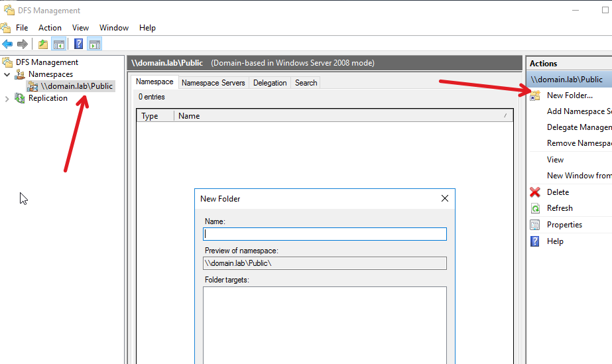Open the View menu in menu bar
The height and width of the screenshot is (364, 612).
pos(80,28)
